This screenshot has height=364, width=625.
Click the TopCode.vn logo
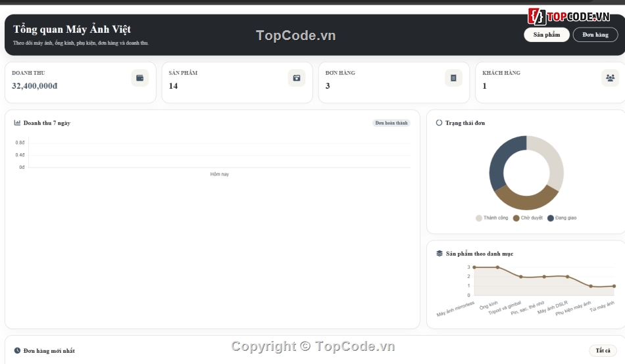(569, 16)
